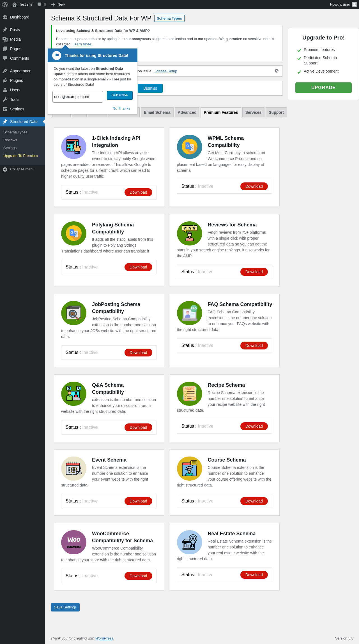Click the Real Estate Schema house icon
This screenshot has height=644, width=359.
click(190, 542)
